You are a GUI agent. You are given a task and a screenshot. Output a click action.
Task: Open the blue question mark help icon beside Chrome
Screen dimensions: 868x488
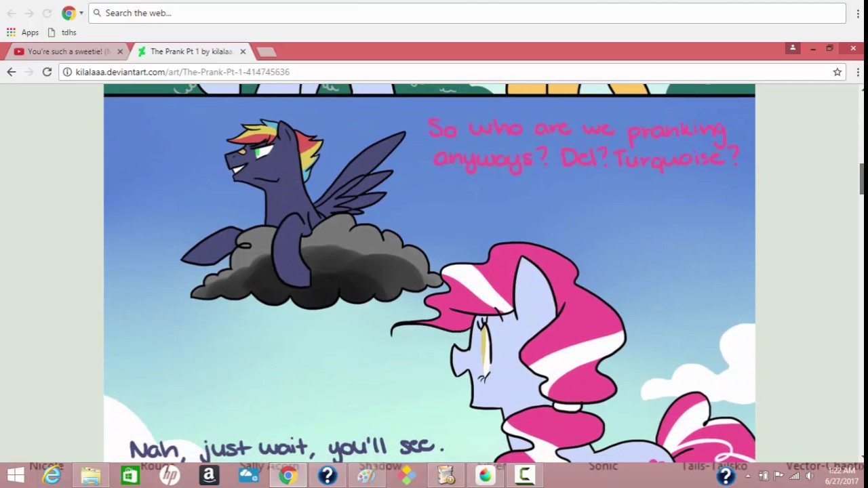pyautogui.click(x=328, y=476)
